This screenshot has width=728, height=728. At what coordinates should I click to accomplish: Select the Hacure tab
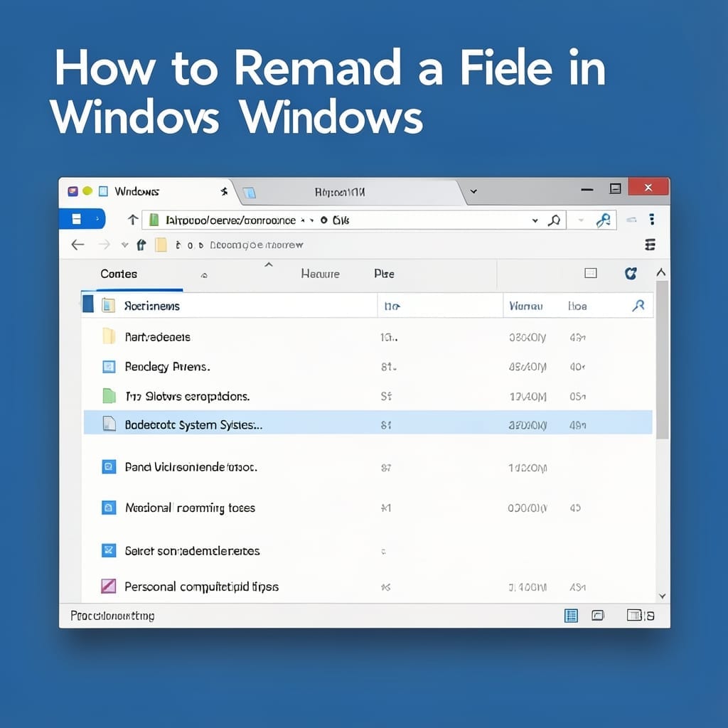(320, 274)
